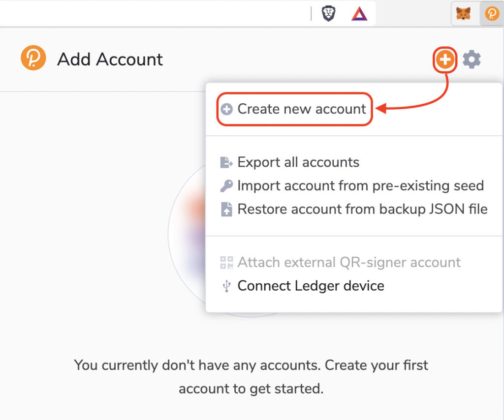Click the USB icon for Ledger device
Image resolution: width=504 pixels, height=420 pixels.
point(226,286)
